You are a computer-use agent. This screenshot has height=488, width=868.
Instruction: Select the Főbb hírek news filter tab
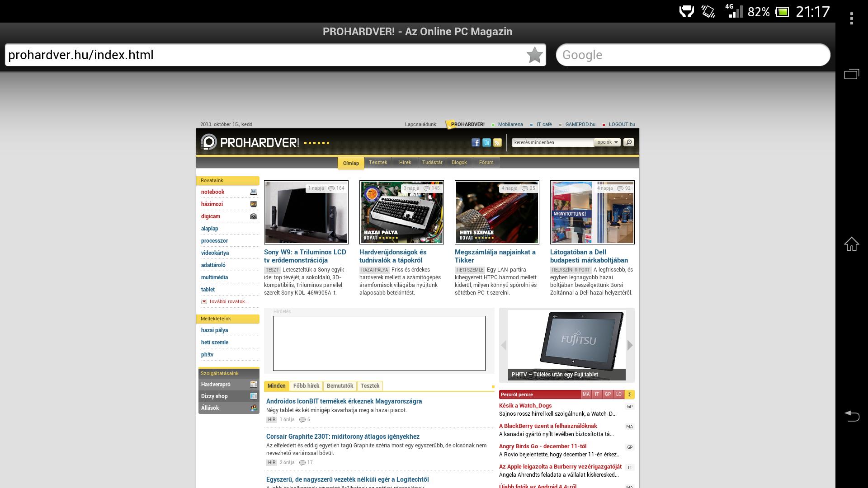pos(306,386)
